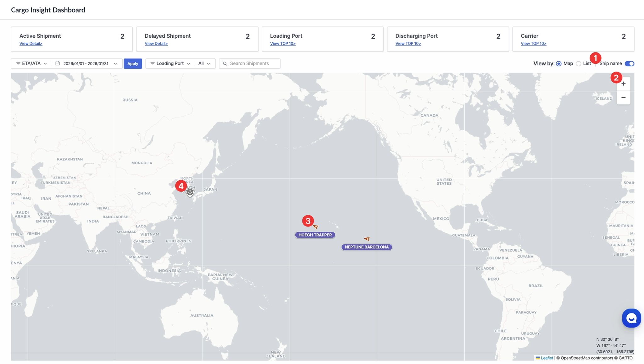Toggle the Ship name switch
This screenshot has width=644, height=364.
[x=629, y=63]
